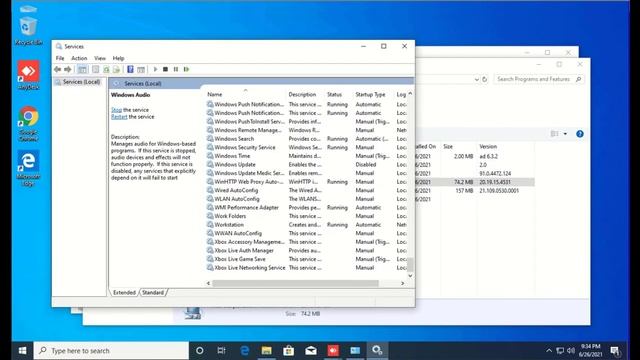Switch to the Extended tab
Screen dimensions: 640x360
(124, 293)
